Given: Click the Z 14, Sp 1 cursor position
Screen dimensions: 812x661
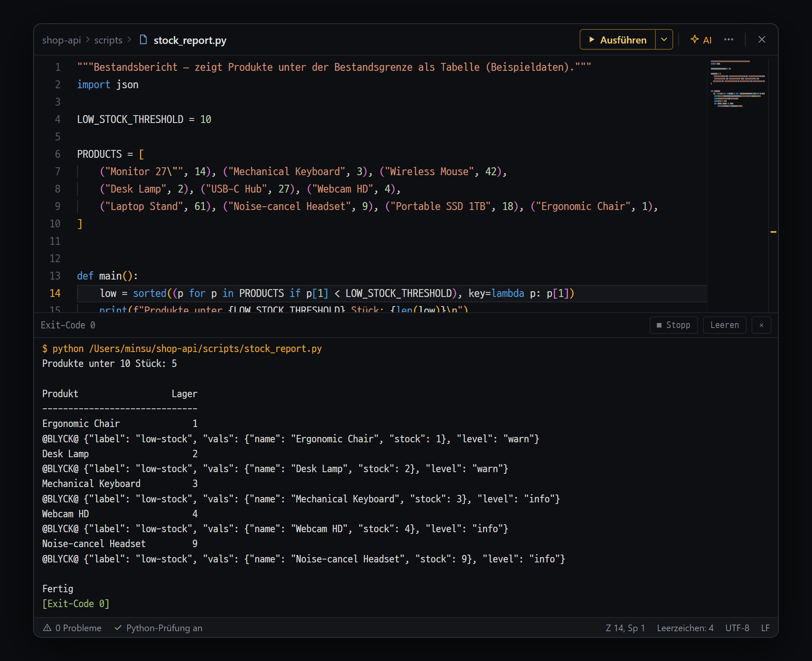Looking at the screenshot, I should coord(625,628).
